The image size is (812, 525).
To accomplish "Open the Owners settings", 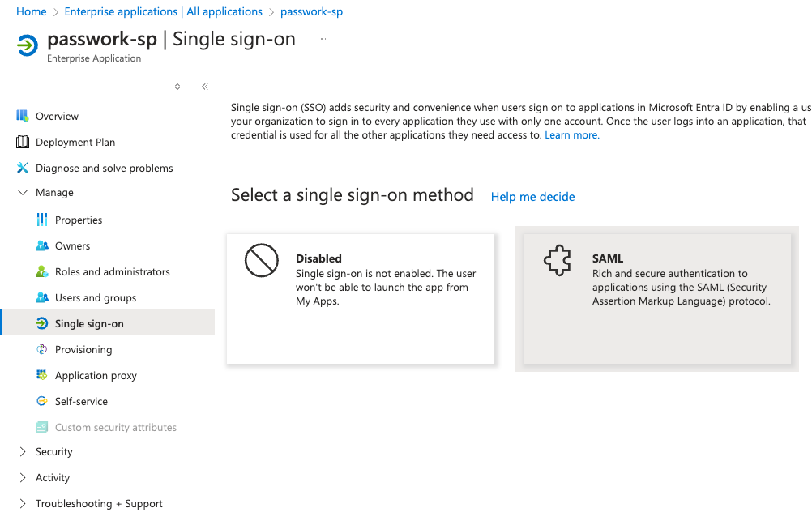I will click(73, 245).
